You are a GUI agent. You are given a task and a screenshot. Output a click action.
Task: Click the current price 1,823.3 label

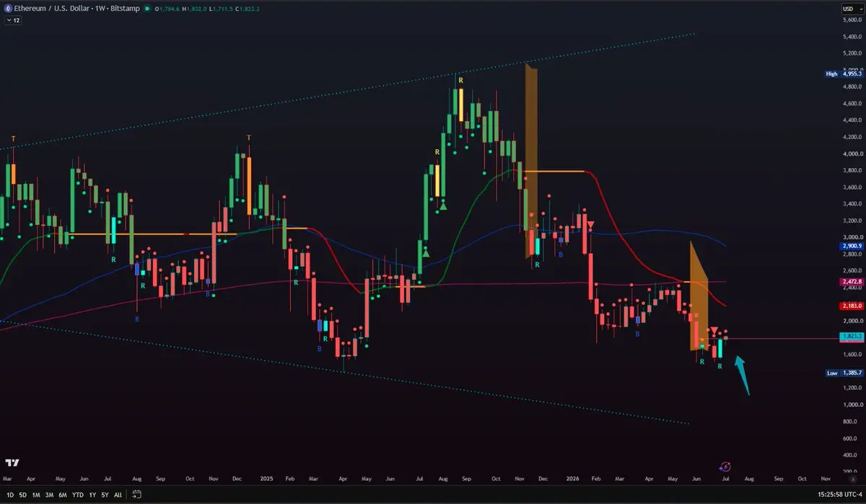coord(850,337)
